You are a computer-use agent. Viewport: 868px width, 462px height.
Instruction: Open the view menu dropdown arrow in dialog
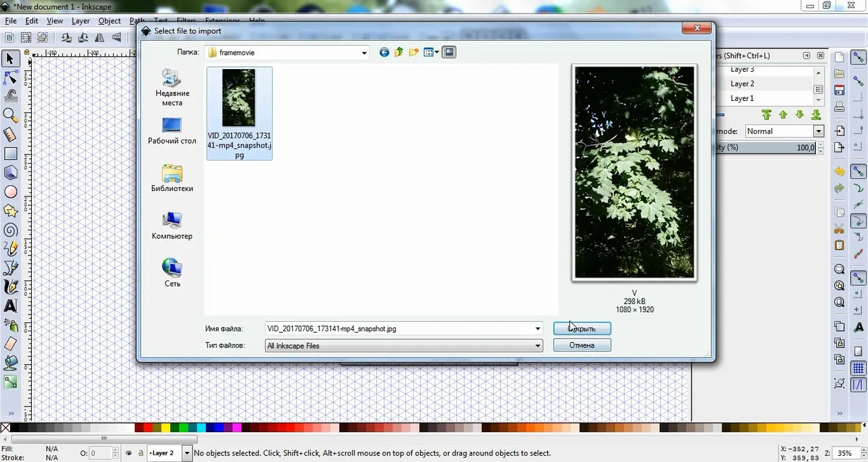point(437,52)
